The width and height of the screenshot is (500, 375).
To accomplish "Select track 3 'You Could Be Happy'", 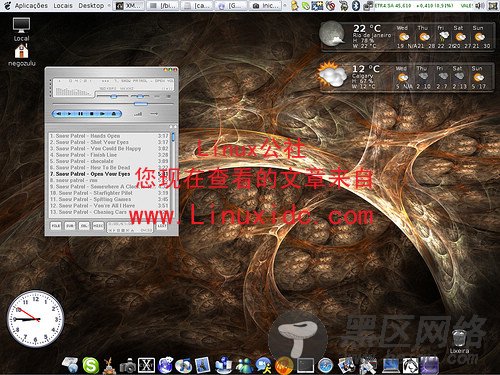I will point(109,148).
